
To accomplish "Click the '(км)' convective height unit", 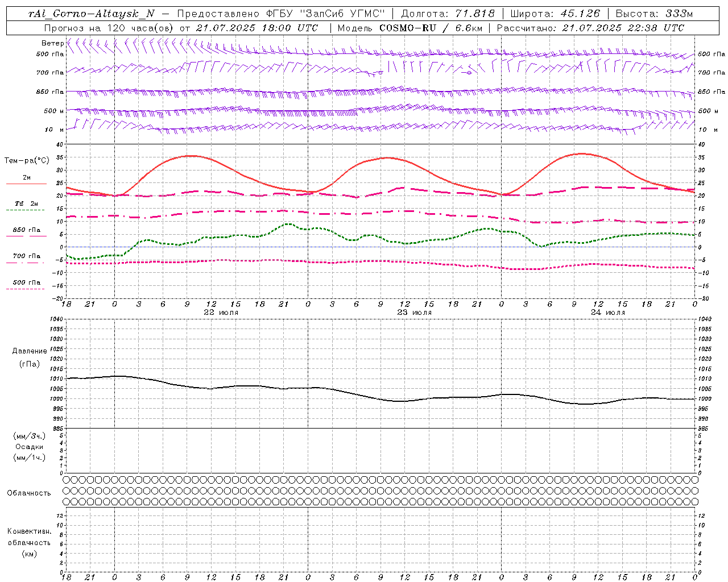I will pyautogui.click(x=30, y=554).
